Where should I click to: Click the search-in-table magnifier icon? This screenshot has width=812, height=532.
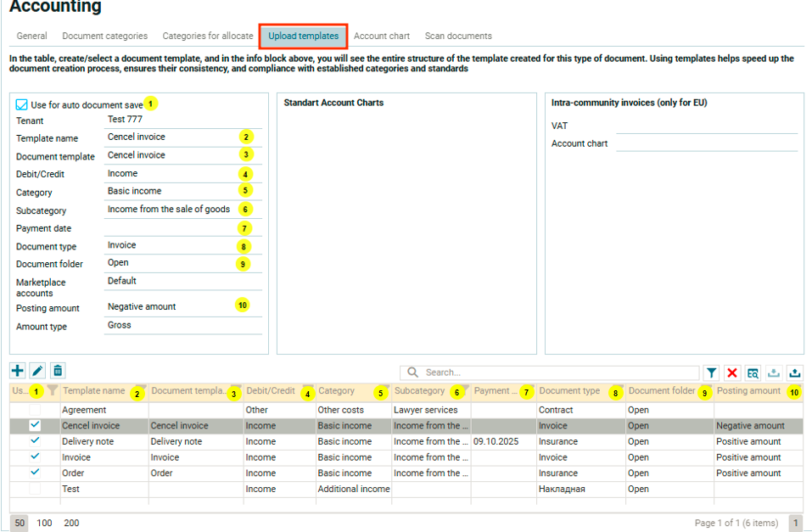(753, 372)
